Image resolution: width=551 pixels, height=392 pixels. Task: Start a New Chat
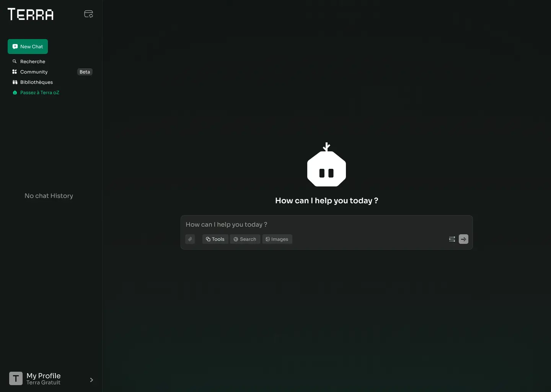point(28,47)
